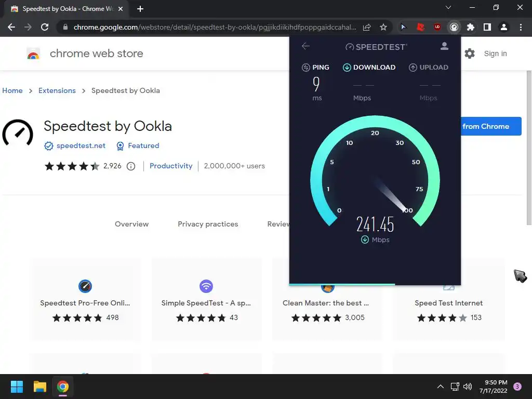The height and width of the screenshot is (399, 532).
Task: Open the tab search dropdown arrow
Action: pos(448,7)
